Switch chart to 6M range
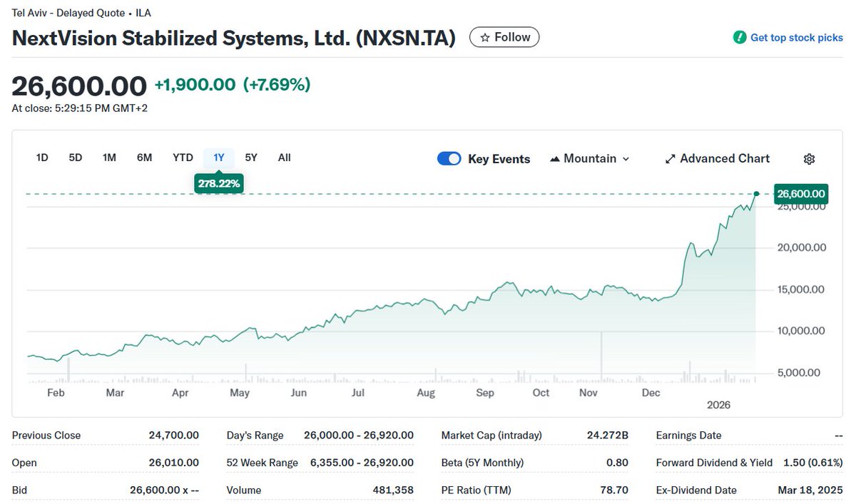856x504 pixels. coord(144,158)
